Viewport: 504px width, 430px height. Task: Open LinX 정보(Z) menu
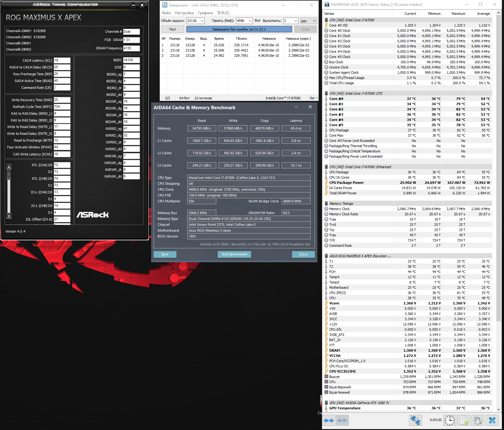pos(223,13)
